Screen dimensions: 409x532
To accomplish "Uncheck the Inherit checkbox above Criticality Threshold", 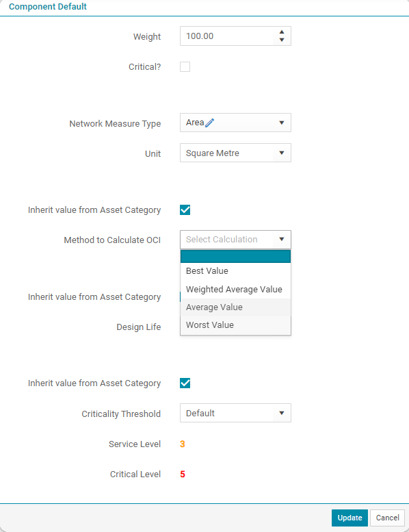I will coord(185,383).
